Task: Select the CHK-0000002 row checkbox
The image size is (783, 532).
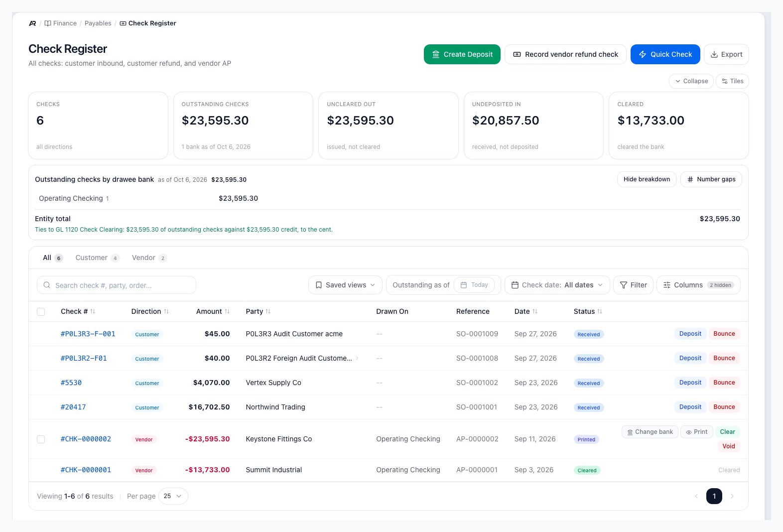Action: [x=41, y=439]
